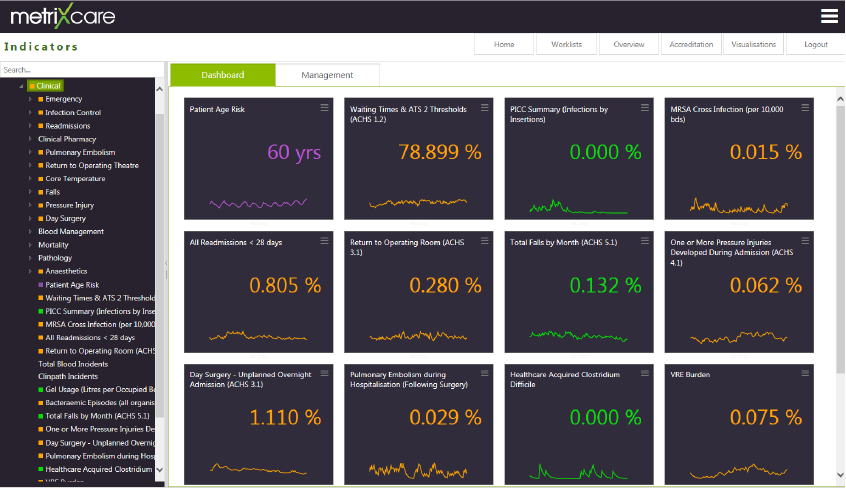Screen dimensions: 846x489
Task: Open the Waiting Times tile menu icon
Action: pos(484,107)
